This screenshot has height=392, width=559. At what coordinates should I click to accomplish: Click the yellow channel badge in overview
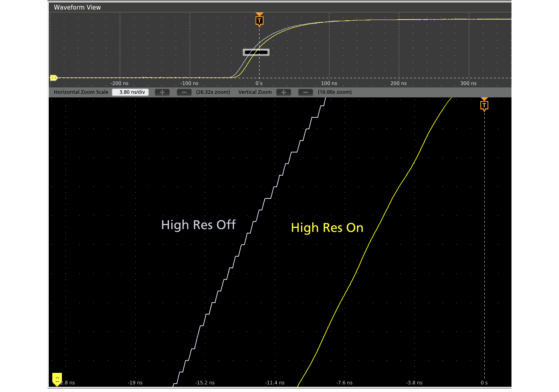54,78
